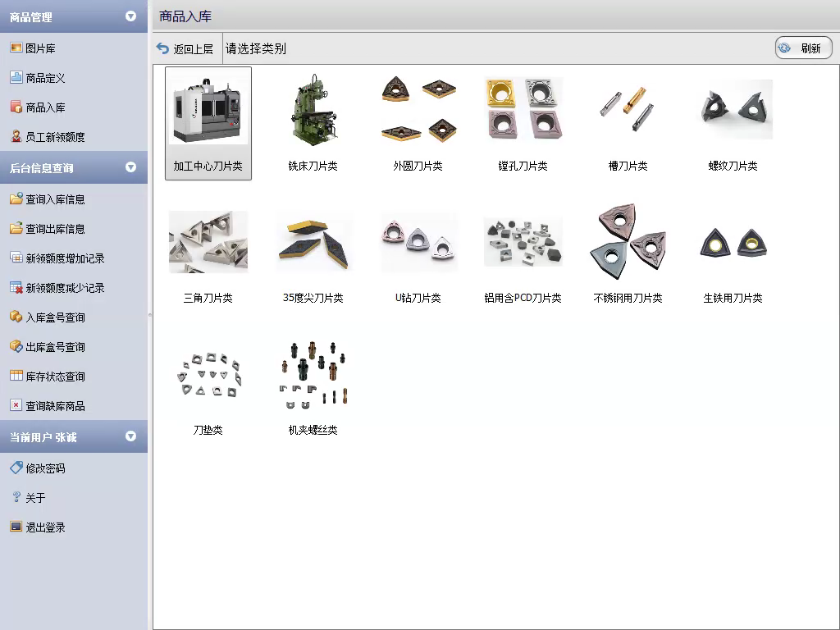Go to 商品入库 menu entry
Image resolution: width=840 pixels, height=630 pixels.
click(x=46, y=107)
